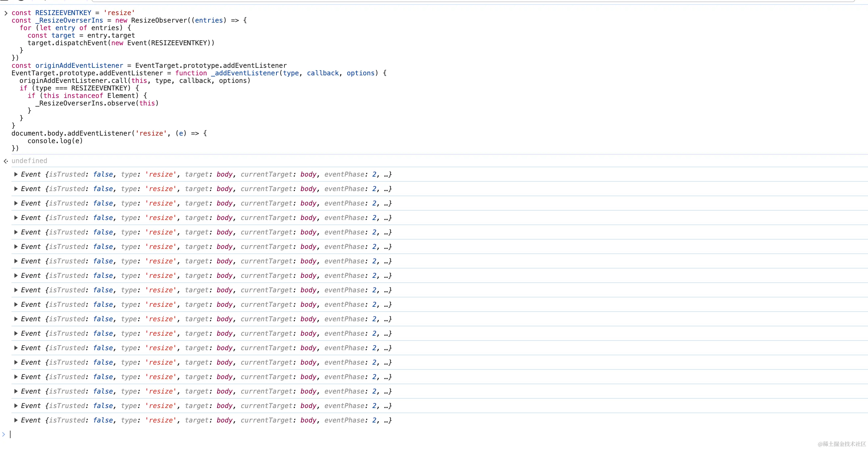
Task: Click the _ResizeOverserIns.observe(this) code line
Action: tap(97, 103)
